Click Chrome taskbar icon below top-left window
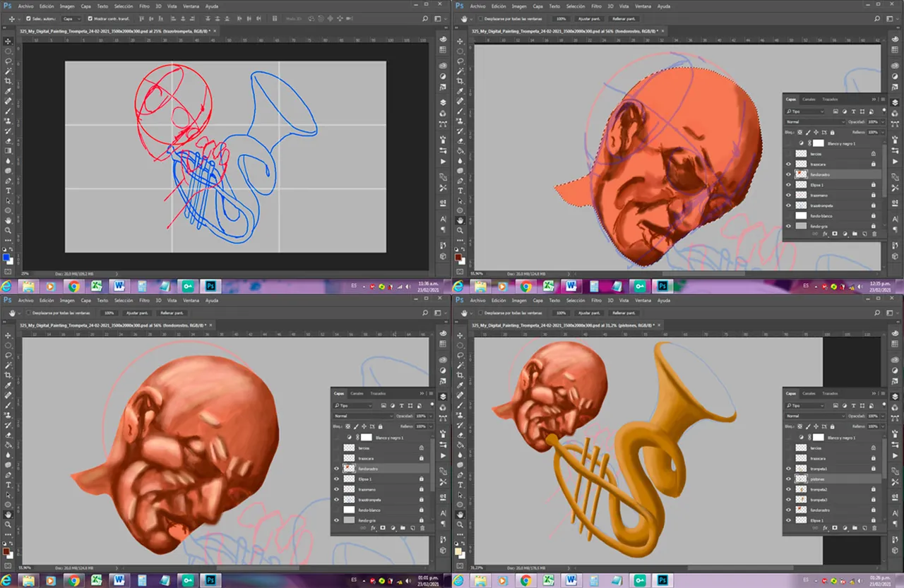Viewport: 904px width, 588px height. tap(73, 287)
